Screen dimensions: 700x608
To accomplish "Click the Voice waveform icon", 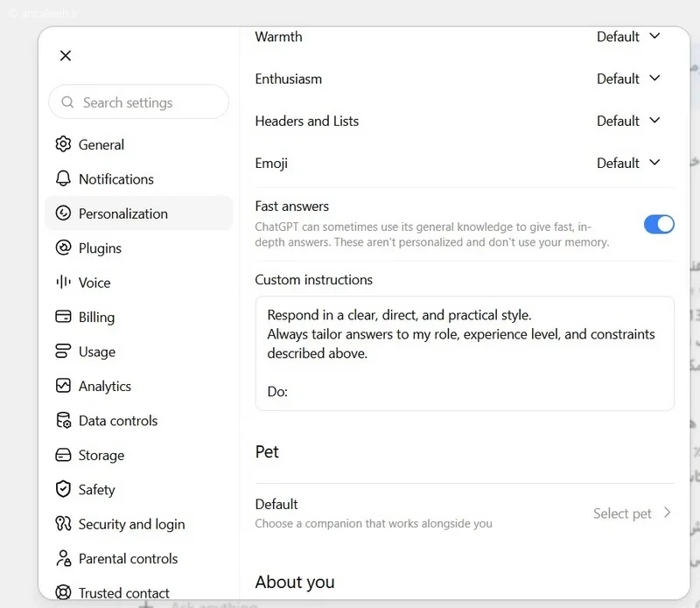I will tap(63, 282).
